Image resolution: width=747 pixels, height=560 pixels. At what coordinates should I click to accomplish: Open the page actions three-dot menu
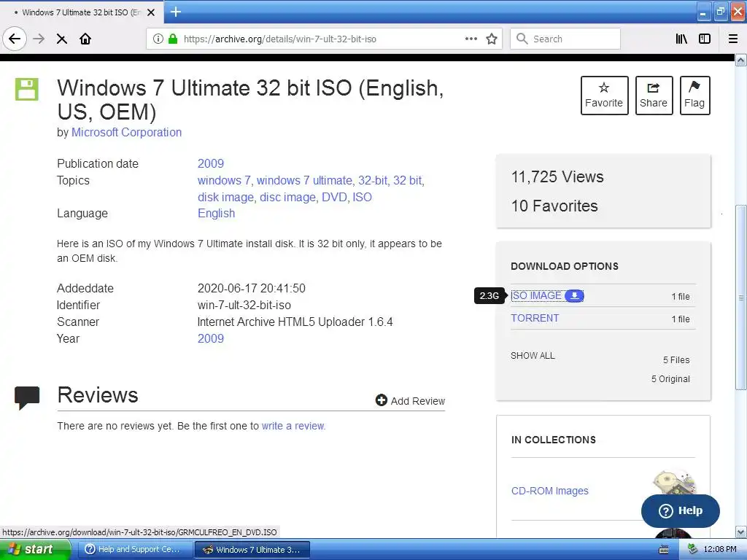coord(471,39)
